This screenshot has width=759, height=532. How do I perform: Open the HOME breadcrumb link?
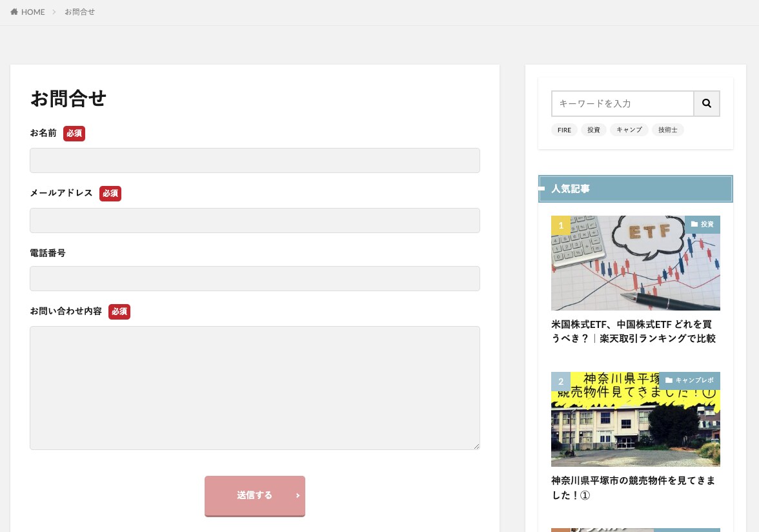[x=28, y=12]
